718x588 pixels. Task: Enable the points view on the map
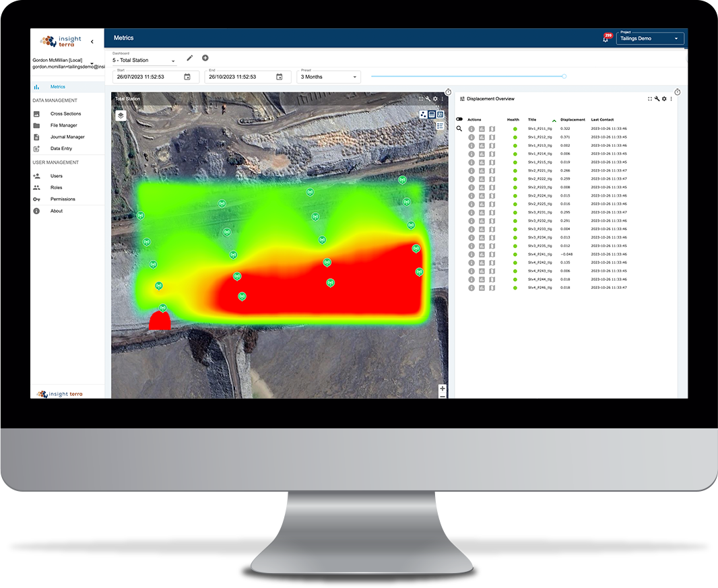[423, 115]
